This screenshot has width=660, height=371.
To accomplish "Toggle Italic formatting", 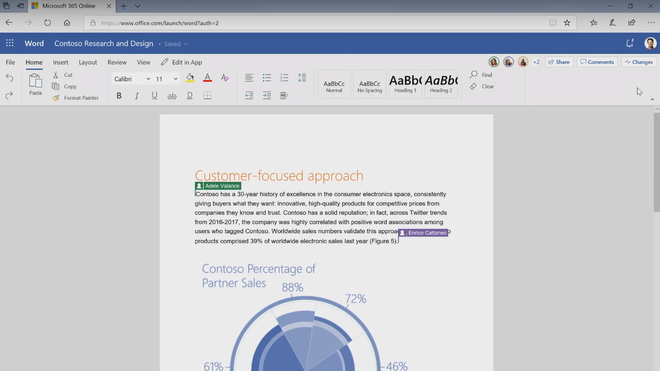I will point(137,96).
